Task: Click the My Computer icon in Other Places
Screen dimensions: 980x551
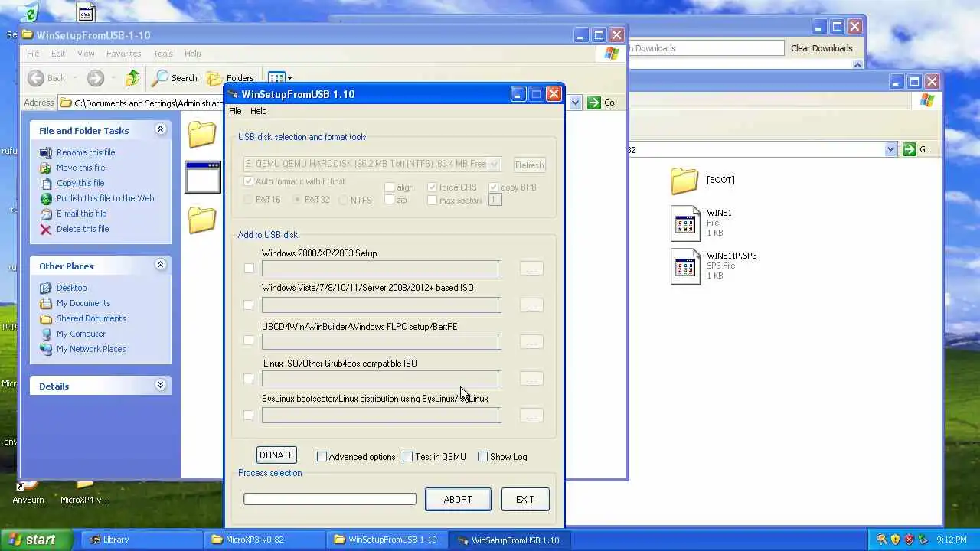Action: tap(46, 334)
